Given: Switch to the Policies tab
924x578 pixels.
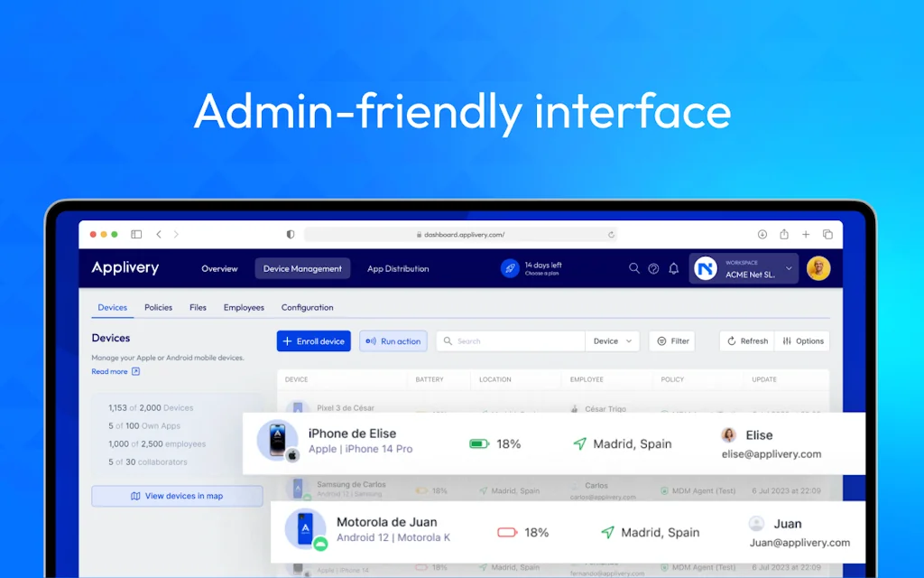Looking at the screenshot, I should pyautogui.click(x=158, y=307).
